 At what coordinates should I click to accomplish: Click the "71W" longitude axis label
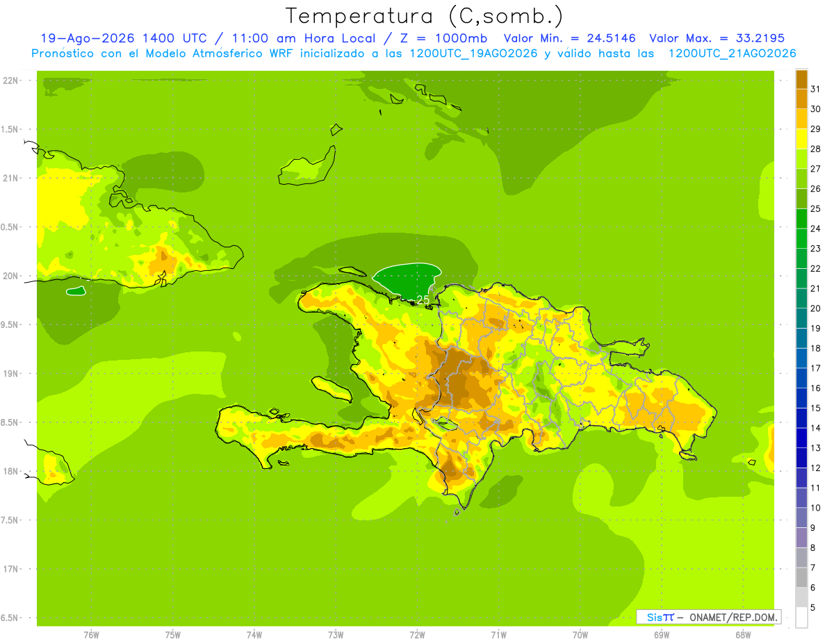pos(498,634)
